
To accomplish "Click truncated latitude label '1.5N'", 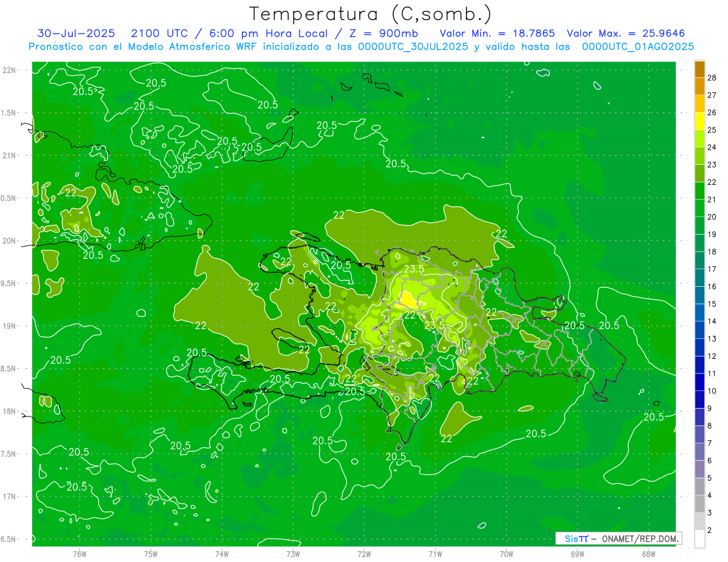I will [x=8, y=113].
